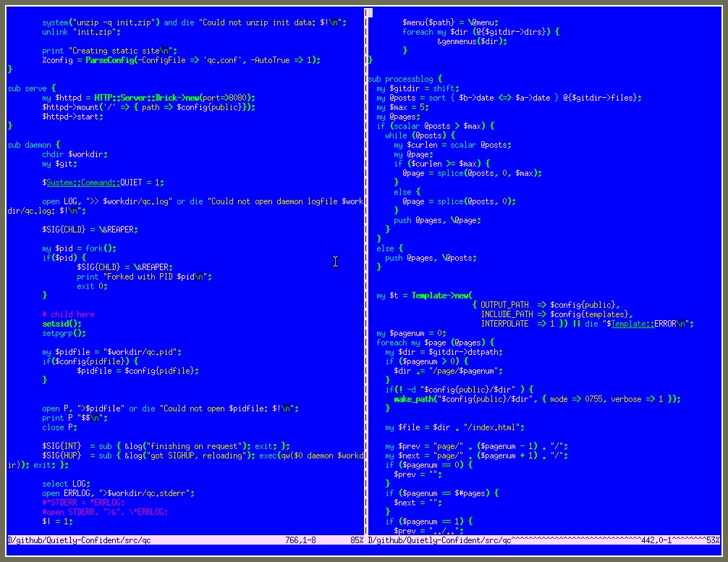Click the 'my @posts = sort' line
The width and height of the screenshot is (728, 562).
(509, 98)
